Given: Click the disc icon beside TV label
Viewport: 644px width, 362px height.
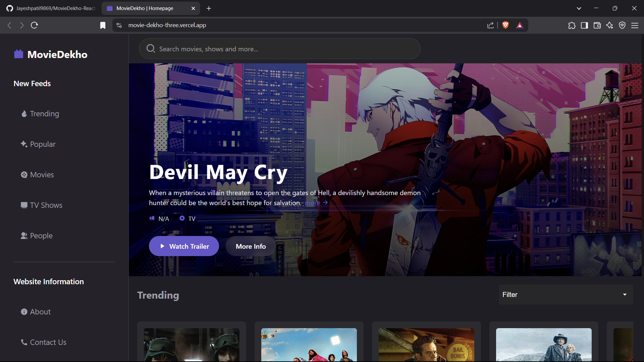Looking at the screenshot, I should pyautogui.click(x=182, y=218).
